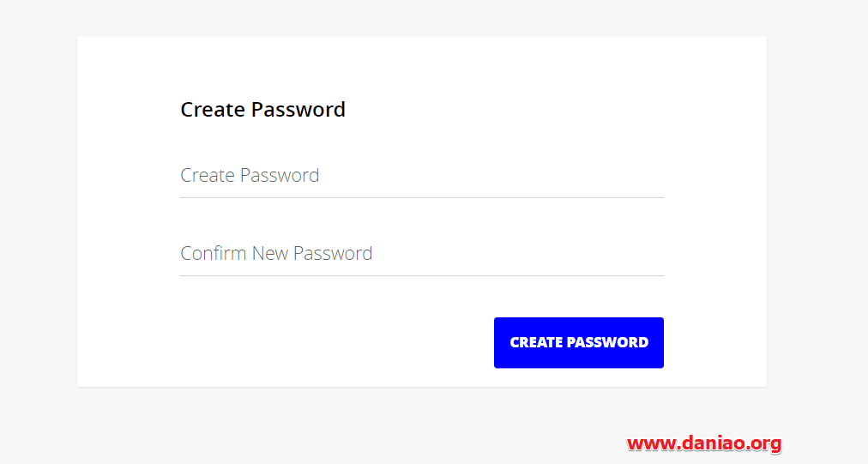Click the Confirm New Password placeholder text
868x464 pixels.
tap(276, 254)
